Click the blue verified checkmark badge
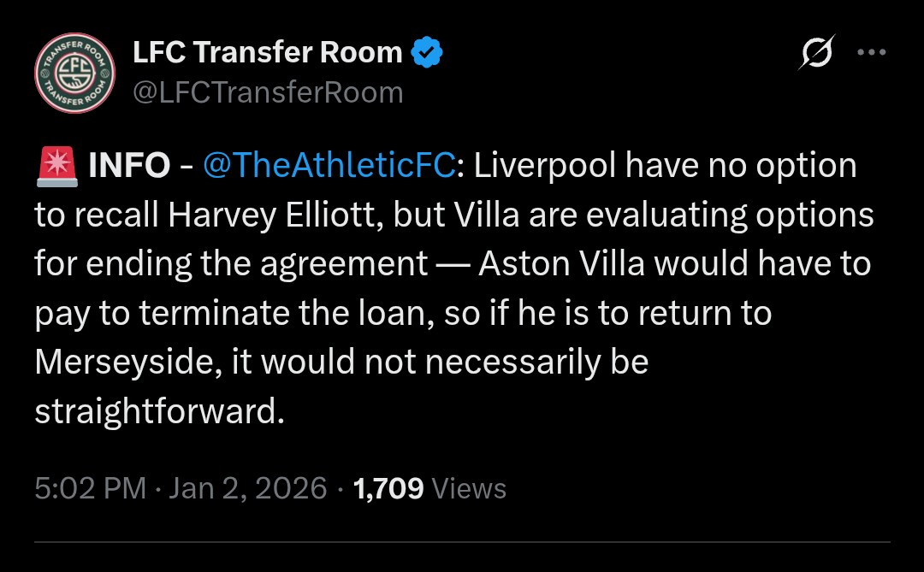 point(427,54)
